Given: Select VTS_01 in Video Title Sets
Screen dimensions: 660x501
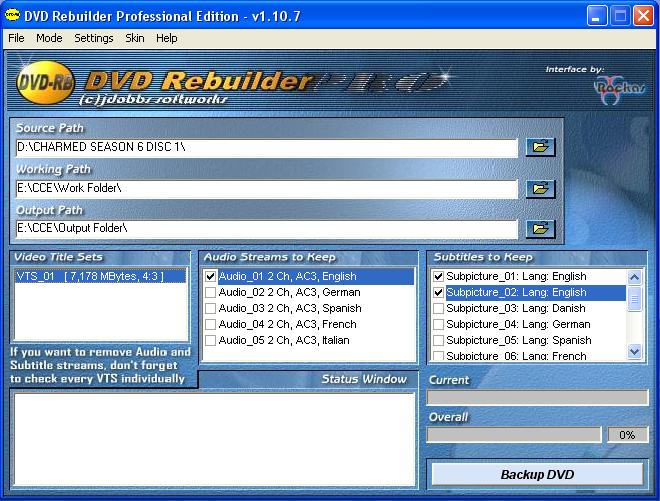Looking at the screenshot, I should pyautogui.click(x=100, y=277).
